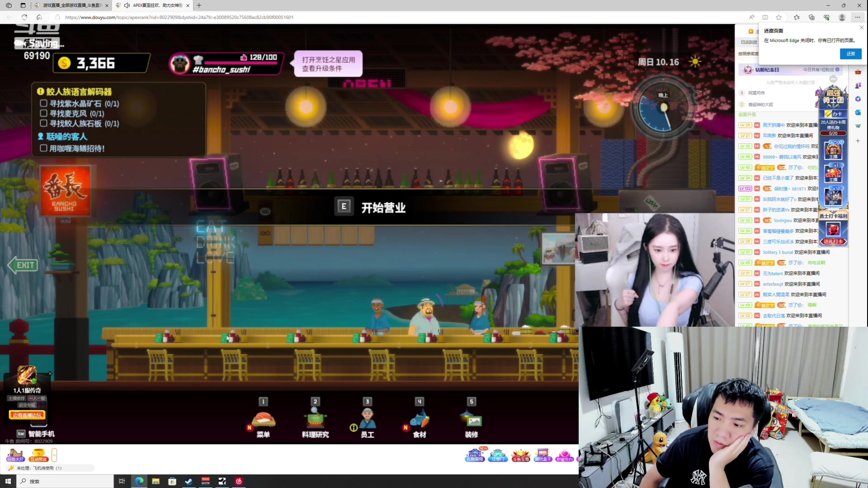This screenshot has width=868, height=488.
Task: Close the 还原页面 Edge popup
Action: point(862,28)
